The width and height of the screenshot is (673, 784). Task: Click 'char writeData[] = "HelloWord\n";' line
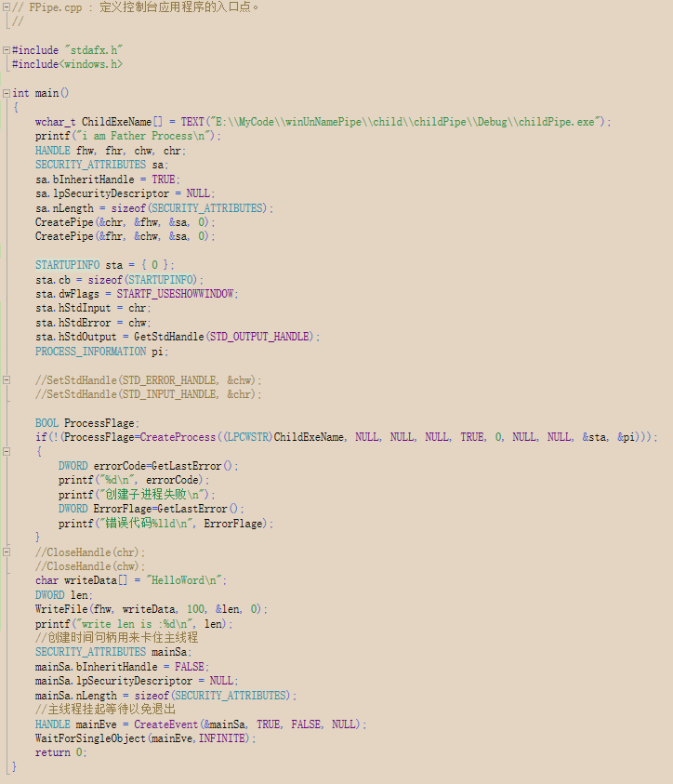[x=131, y=580]
